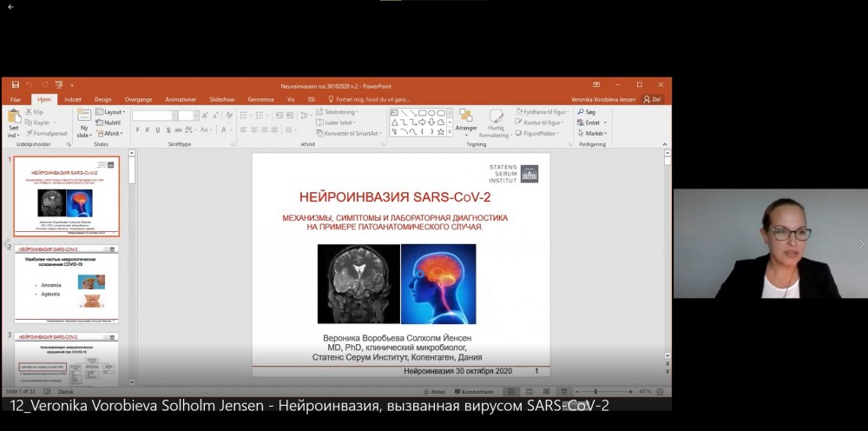This screenshot has height=431, width=868.
Task: Toggle italic text formatting (K)
Action: 147,129
